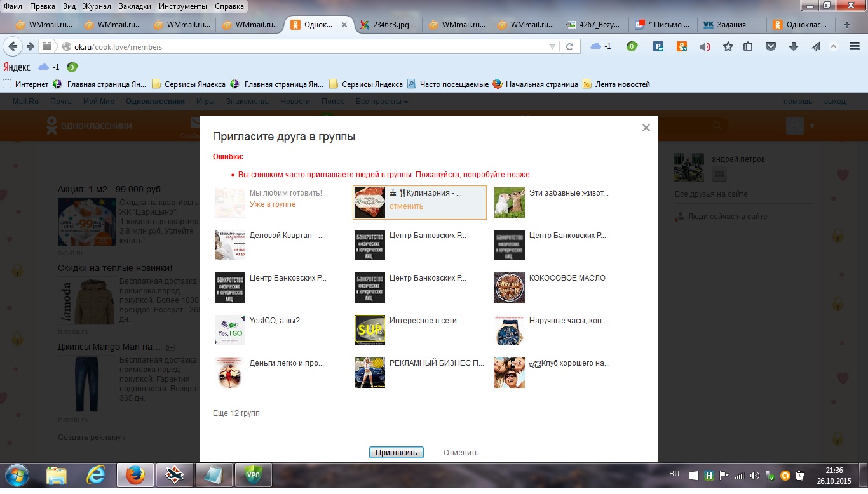Click the URL address field
Screen dimensions: 868x494
[x=308, y=46]
